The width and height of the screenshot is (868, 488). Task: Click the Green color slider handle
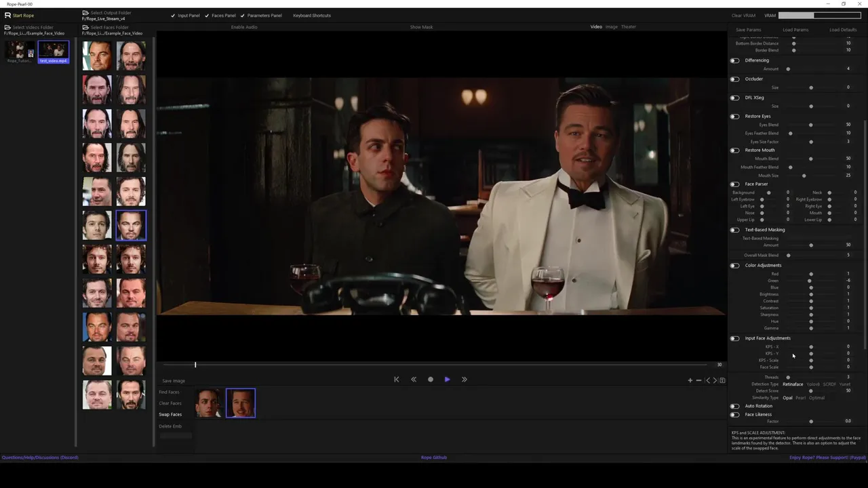[x=809, y=281]
